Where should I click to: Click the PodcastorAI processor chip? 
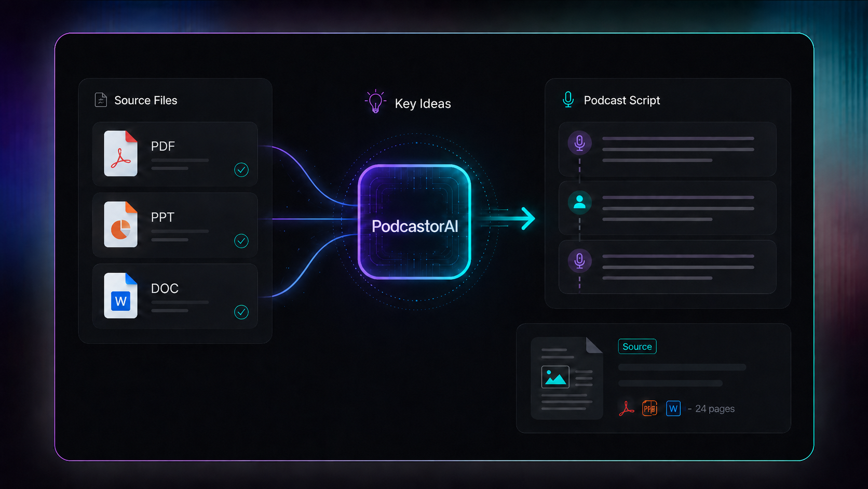[414, 222]
